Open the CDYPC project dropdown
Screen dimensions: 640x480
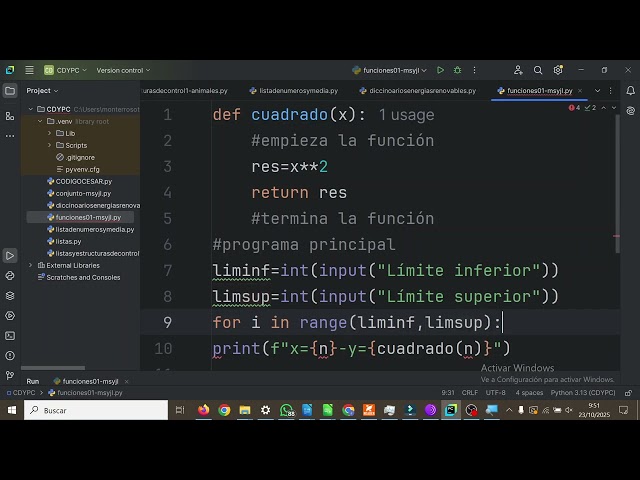65,70
